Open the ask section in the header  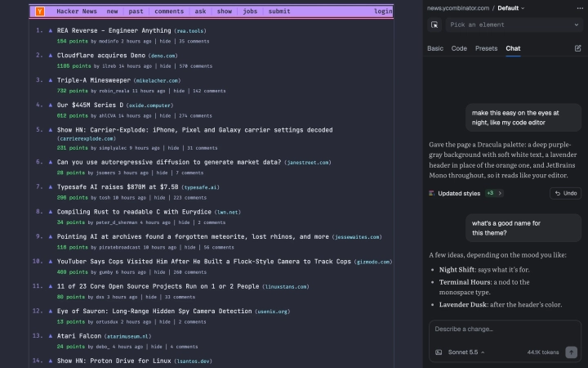pos(200,11)
